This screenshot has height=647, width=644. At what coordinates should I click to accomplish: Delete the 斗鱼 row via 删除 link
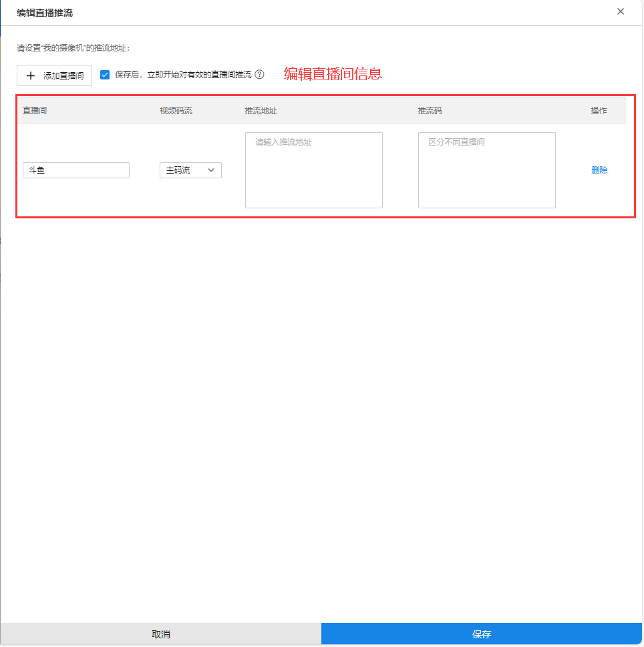point(599,170)
